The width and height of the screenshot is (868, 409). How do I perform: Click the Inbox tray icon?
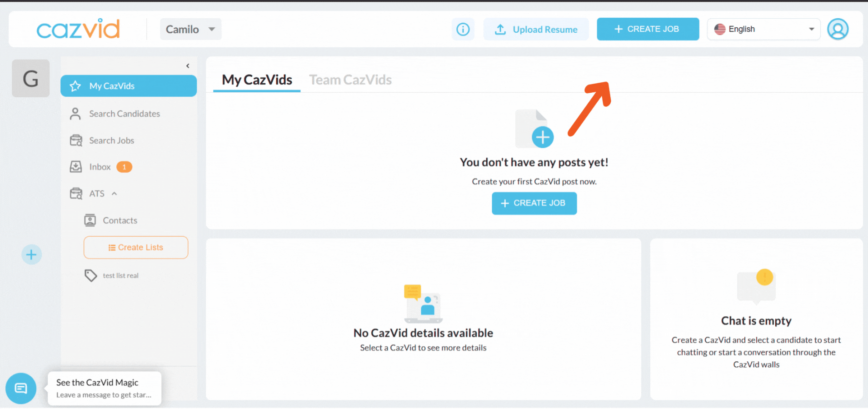pyautogui.click(x=76, y=167)
